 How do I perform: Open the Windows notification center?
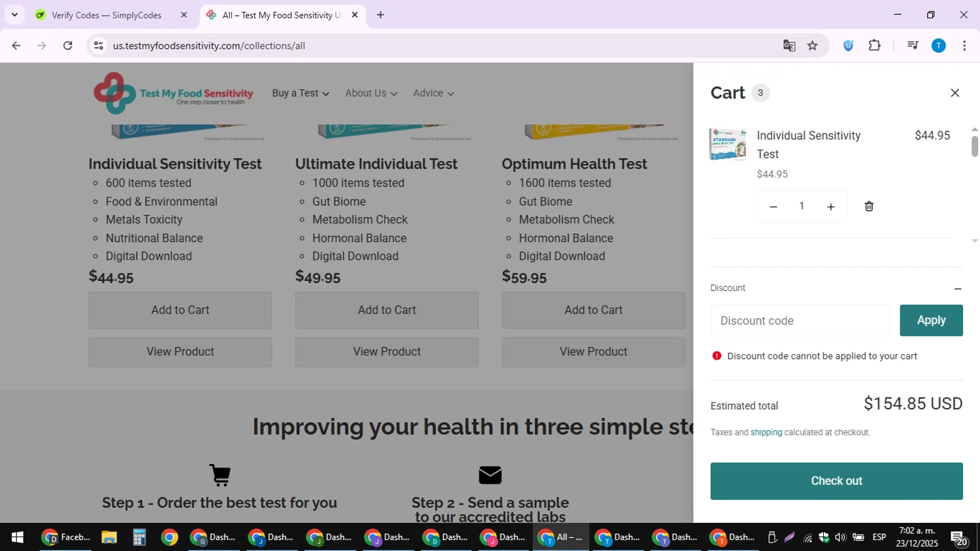click(x=959, y=537)
